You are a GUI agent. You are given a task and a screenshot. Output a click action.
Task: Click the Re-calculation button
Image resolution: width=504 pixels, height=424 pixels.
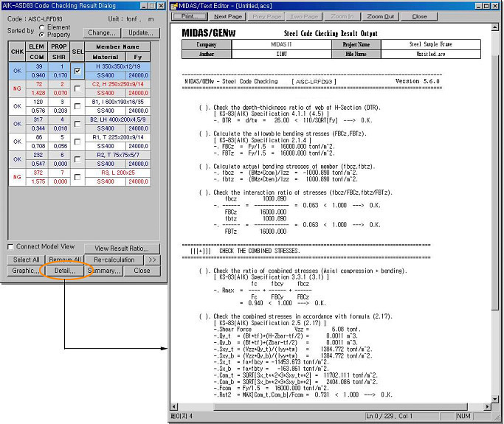[x=114, y=260]
